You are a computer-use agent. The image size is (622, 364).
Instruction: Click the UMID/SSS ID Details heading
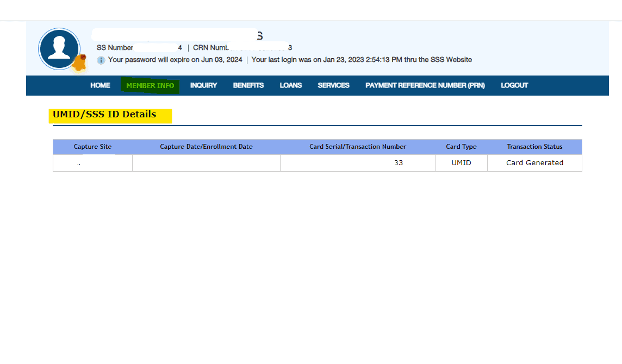104,115
